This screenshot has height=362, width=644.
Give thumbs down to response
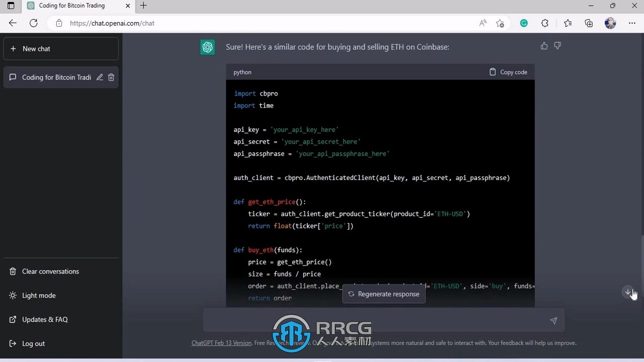click(x=557, y=46)
